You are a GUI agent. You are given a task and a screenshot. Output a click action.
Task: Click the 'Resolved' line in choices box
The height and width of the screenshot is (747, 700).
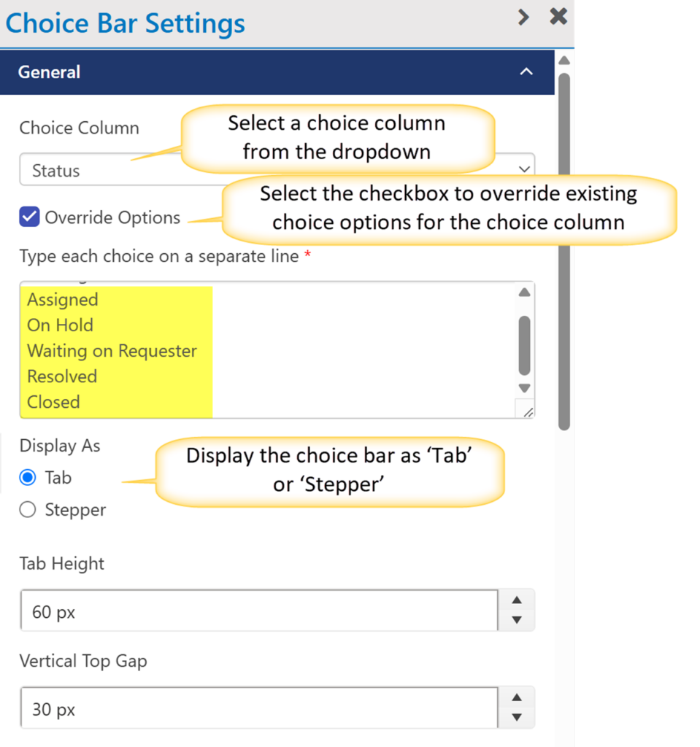pos(62,376)
